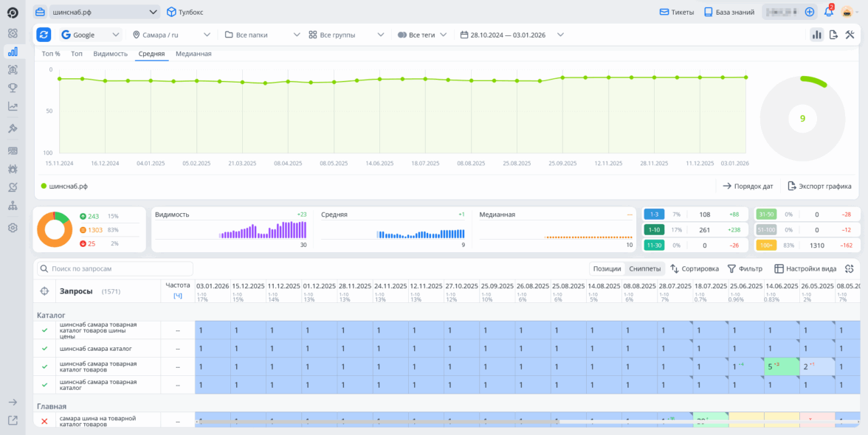868x435 pixels.
Task: Click the chart view icon in toolbar
Action: [816, 35]
